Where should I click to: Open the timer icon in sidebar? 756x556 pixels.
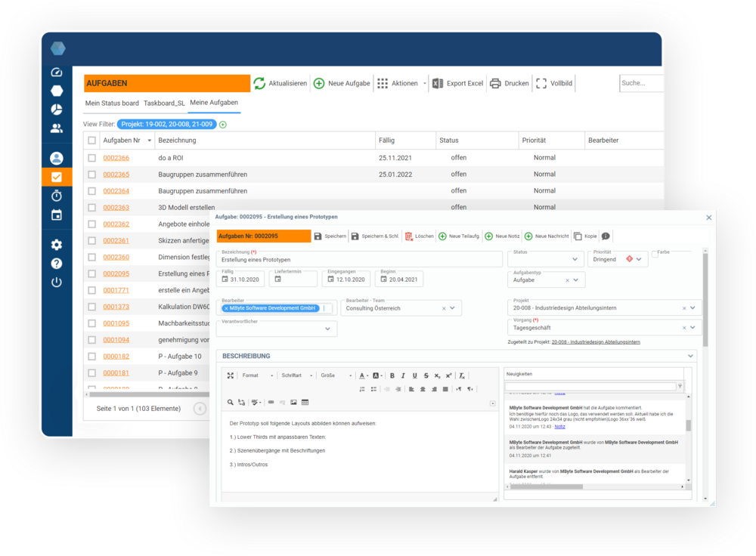[x=57, y=196]
